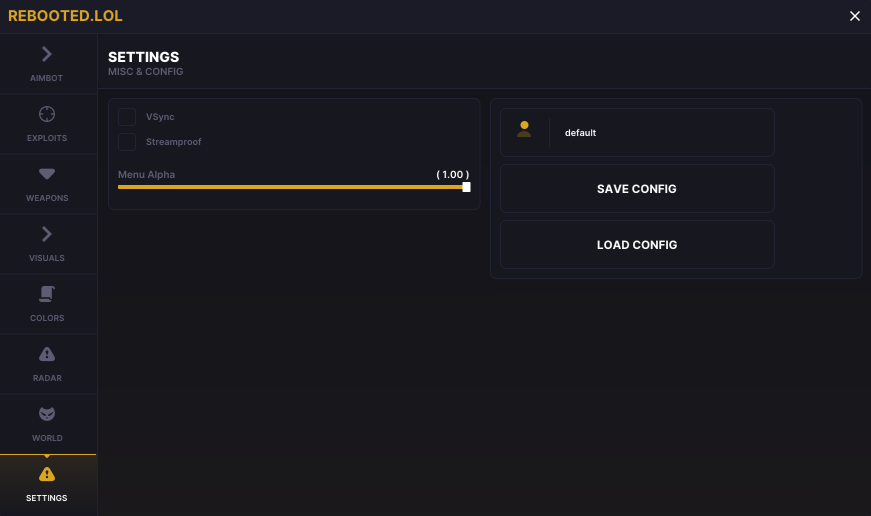Screen dimensions: 871x516
Task: Toggle the Streamproof checkbox
Action: (x=127, y=142)
